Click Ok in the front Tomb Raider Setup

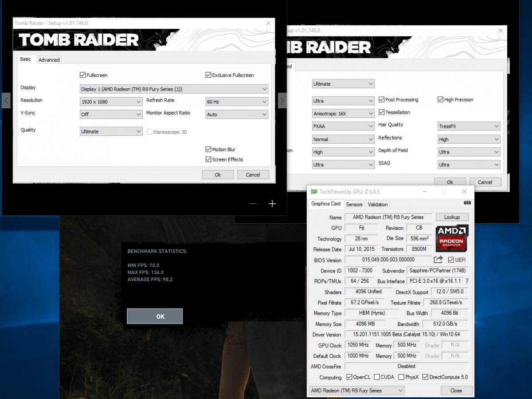[218, 174]
